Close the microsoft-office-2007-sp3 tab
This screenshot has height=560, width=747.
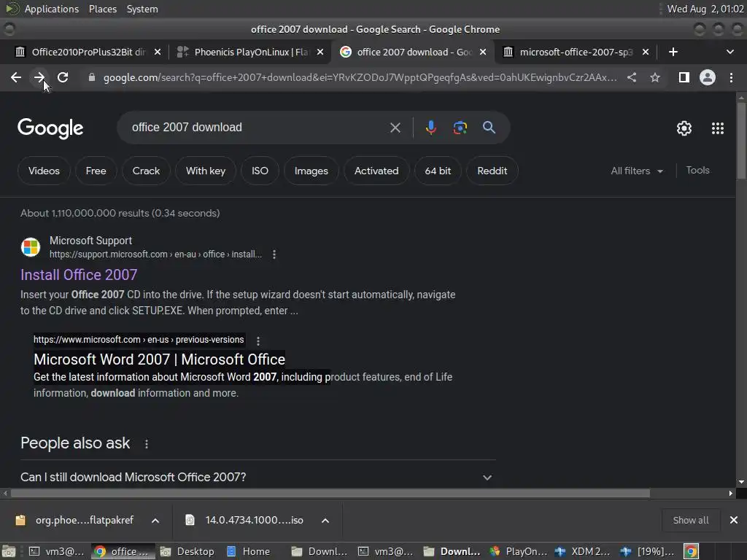coord(645,52)
